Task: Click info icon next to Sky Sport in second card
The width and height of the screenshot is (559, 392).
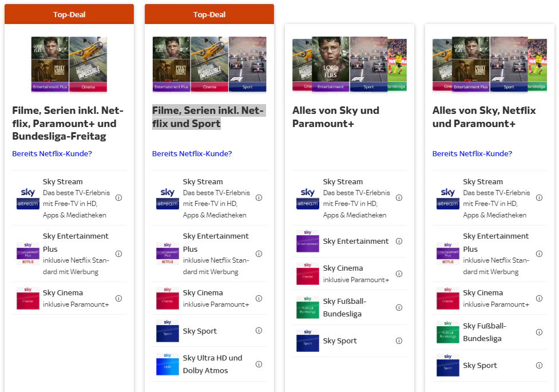Action: (x=259, y=331)
